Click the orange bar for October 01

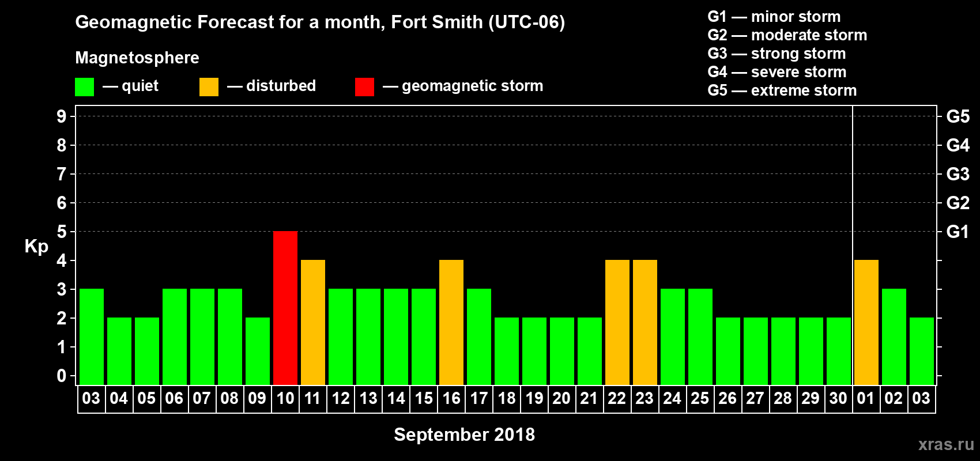point(866,323)
